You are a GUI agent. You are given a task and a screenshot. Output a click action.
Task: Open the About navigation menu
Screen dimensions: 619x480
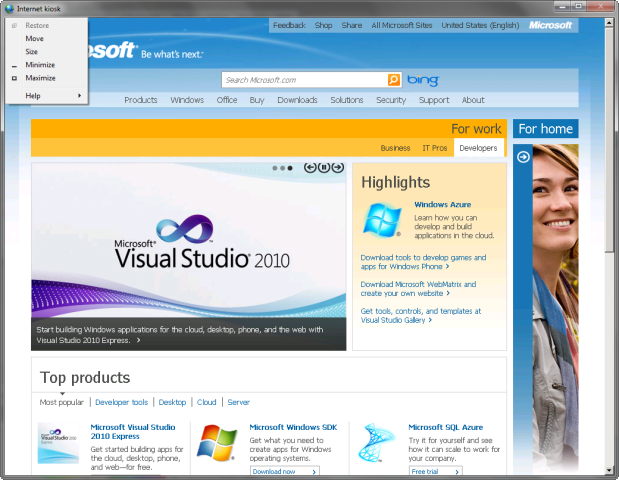[473, 100]
